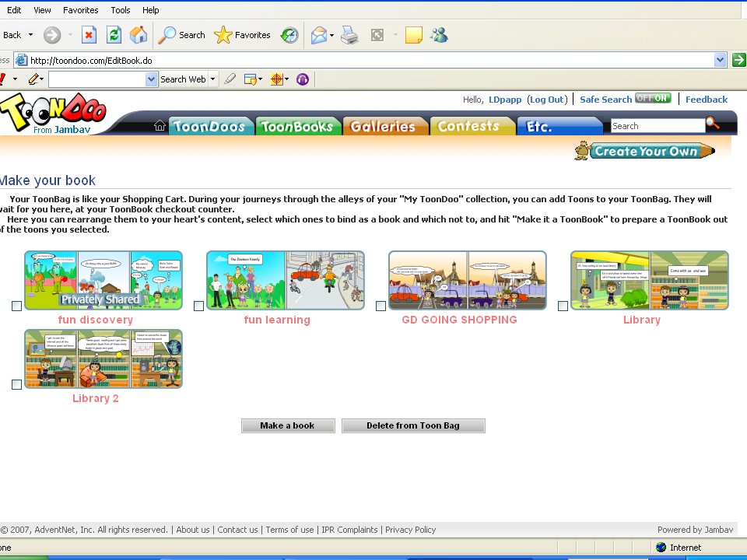Open the Back button history dropdown

30,35
